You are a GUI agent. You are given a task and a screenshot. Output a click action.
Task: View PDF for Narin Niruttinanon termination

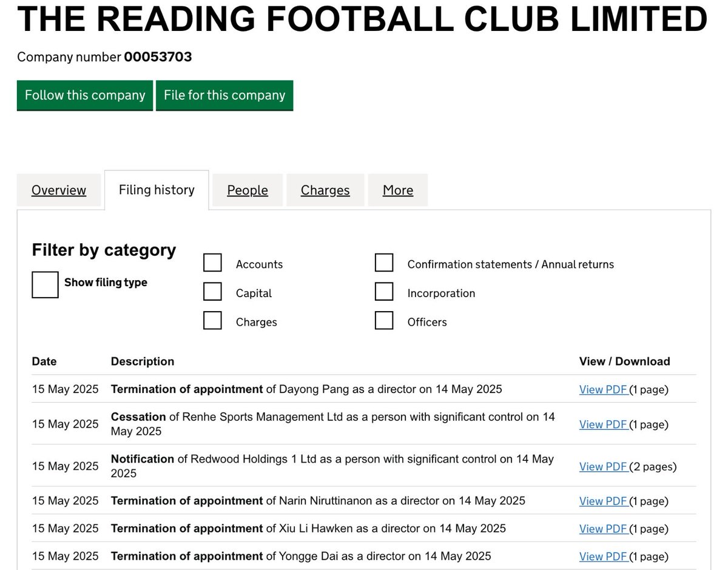pos(604,501)
